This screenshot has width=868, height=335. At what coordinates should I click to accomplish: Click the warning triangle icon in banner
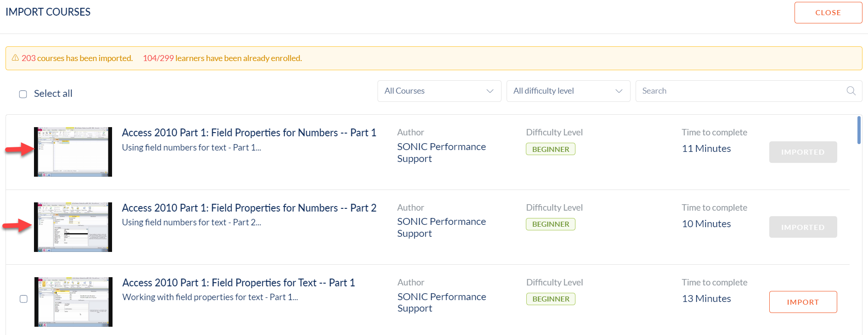15,58
